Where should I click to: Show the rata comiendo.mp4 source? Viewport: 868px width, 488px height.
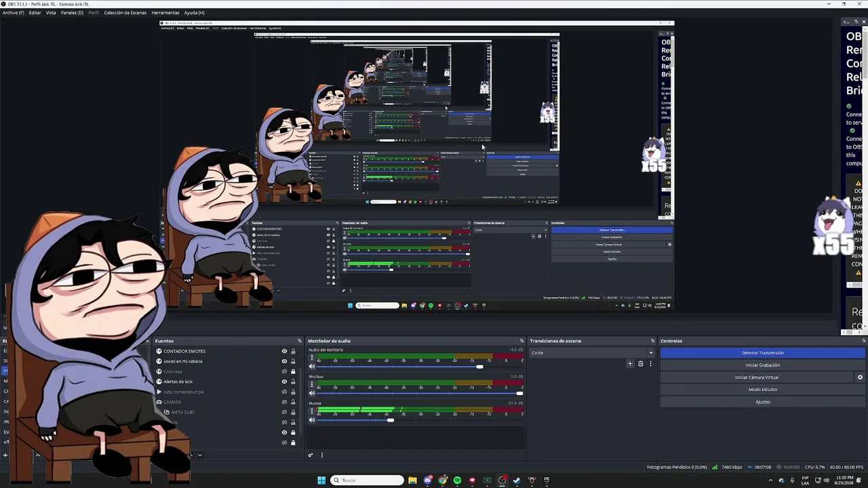click(x=284, y=392)
